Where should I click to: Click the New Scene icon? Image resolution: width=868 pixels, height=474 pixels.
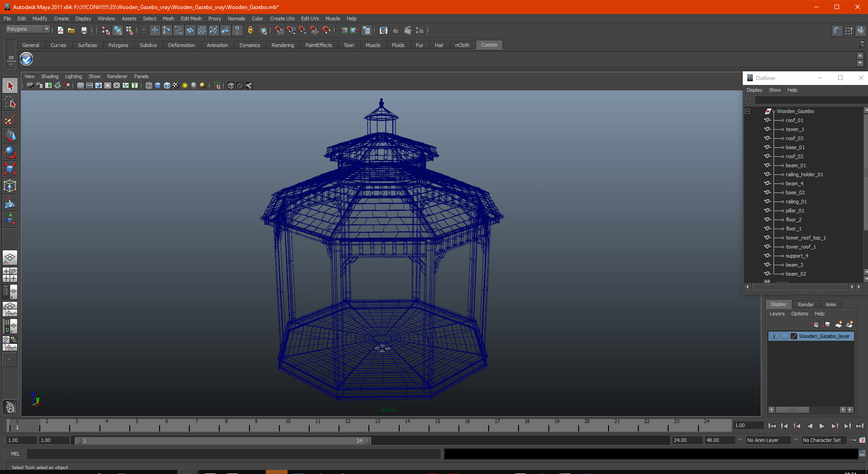pos(60,30)
